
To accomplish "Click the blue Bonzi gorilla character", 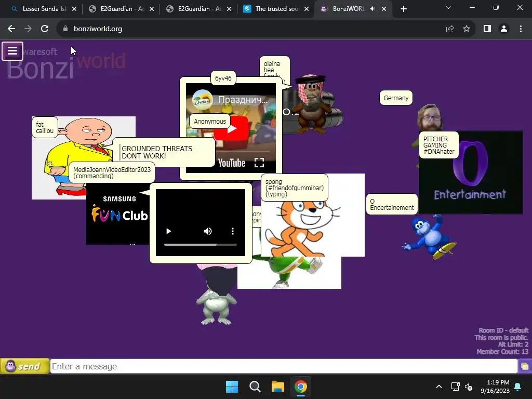I will [x=430, y=236].
